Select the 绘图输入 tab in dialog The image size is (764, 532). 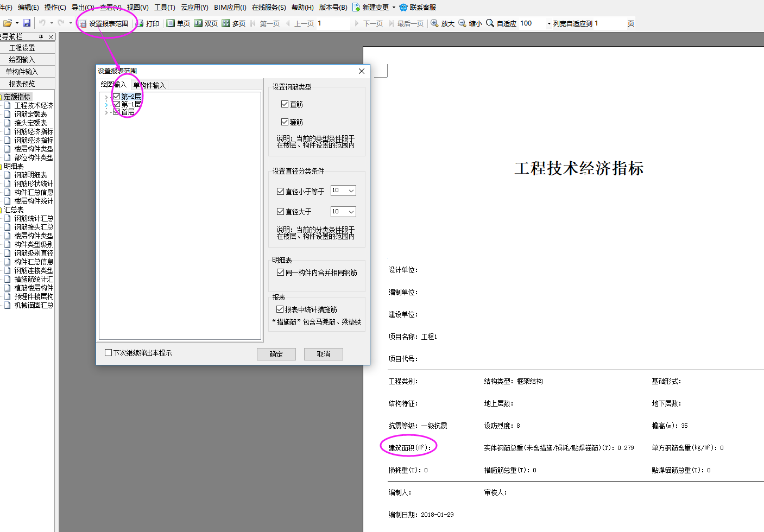tap(113, 84)
